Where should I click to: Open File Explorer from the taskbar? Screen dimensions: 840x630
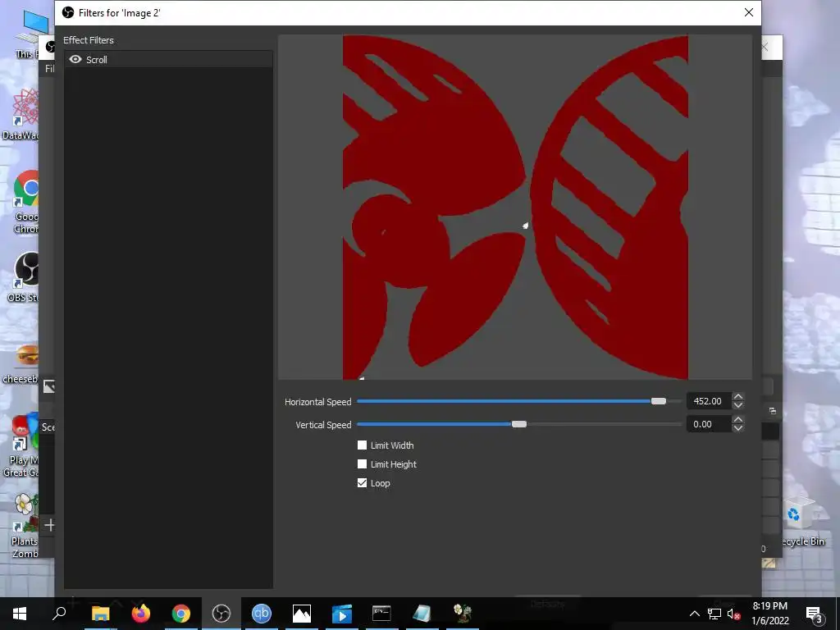click(100, 614)
